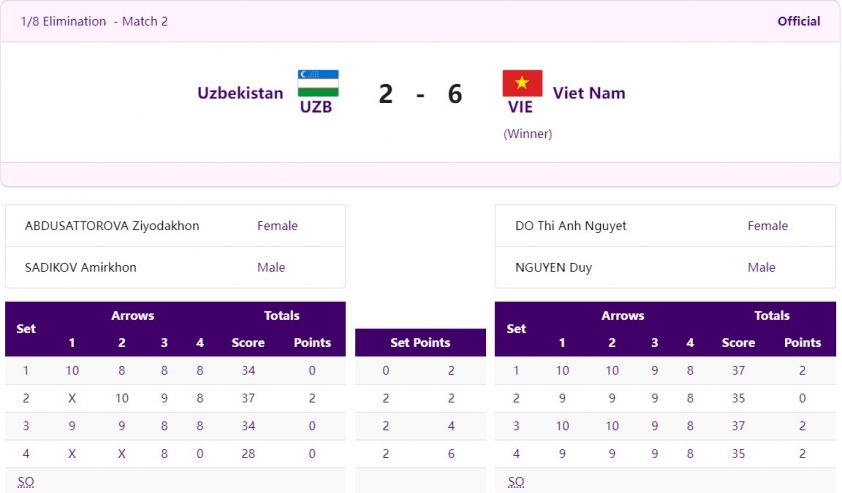The image size is (842, 493).
Task: Select athlete ABDUSATTOROVA Ziyodakhon
Action: click(x=112, y=226)
